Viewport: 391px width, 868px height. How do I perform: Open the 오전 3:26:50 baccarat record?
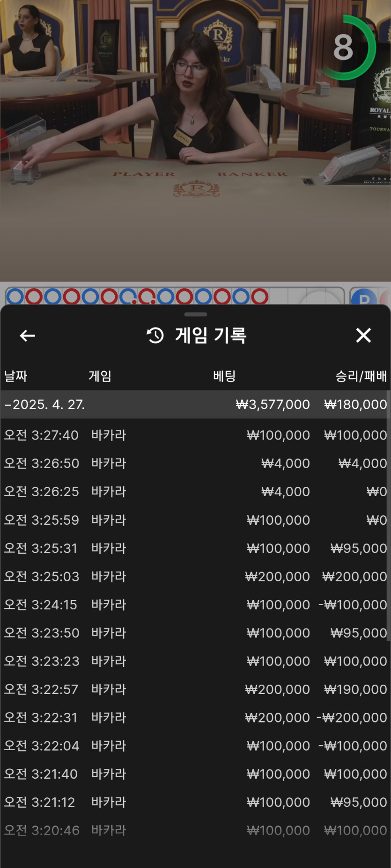point(195,463)
